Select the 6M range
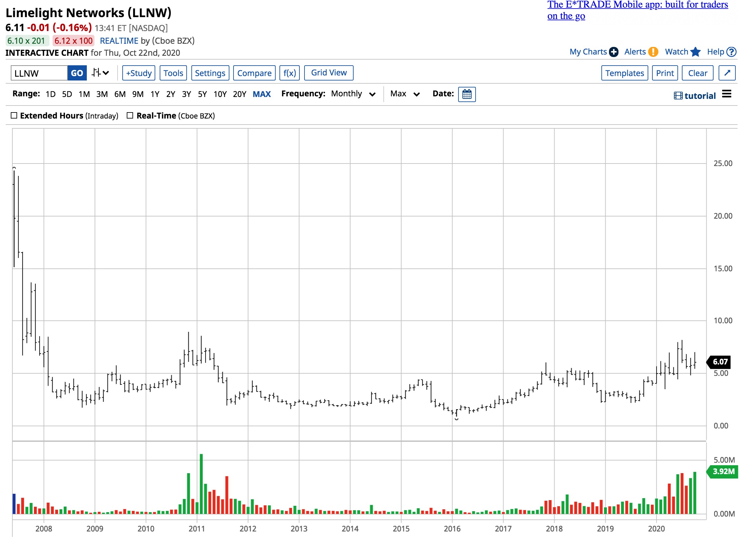Screen dimensions: 756x547 [x=120, y=94]
